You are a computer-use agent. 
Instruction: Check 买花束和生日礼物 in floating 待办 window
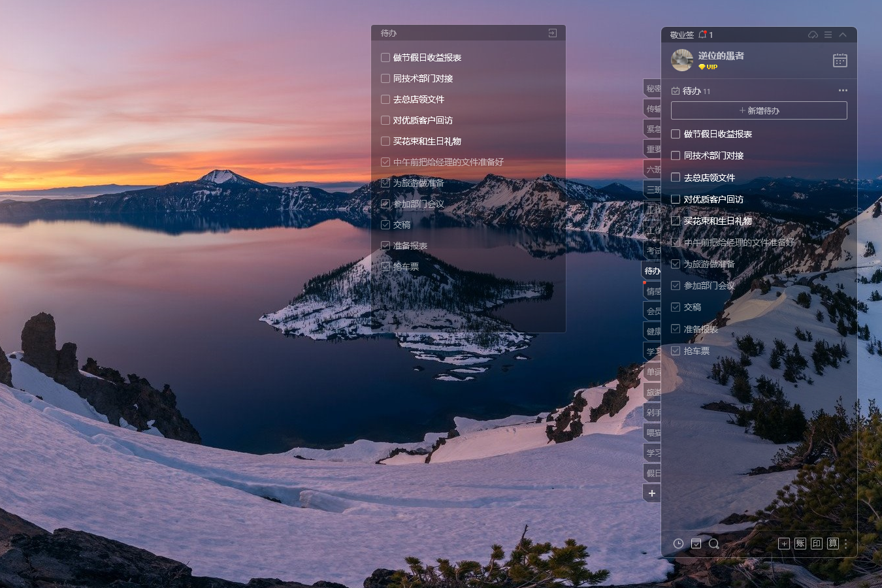385,141
